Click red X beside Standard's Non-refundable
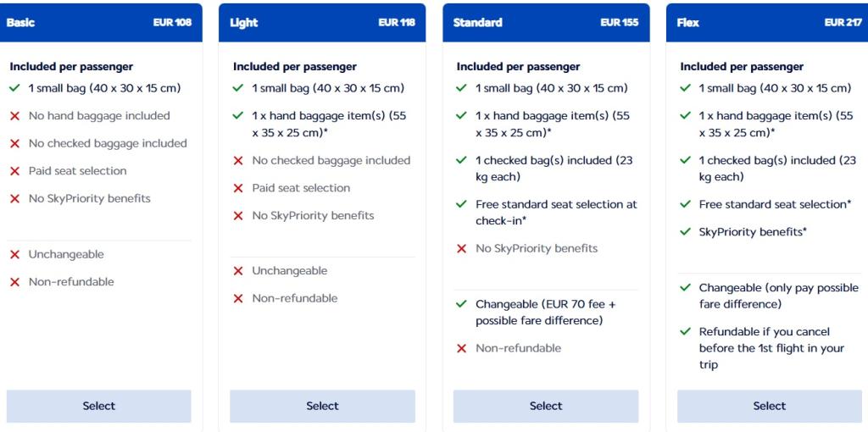The width and height of the screenshot is (868, 432). (x=462, y=348)
